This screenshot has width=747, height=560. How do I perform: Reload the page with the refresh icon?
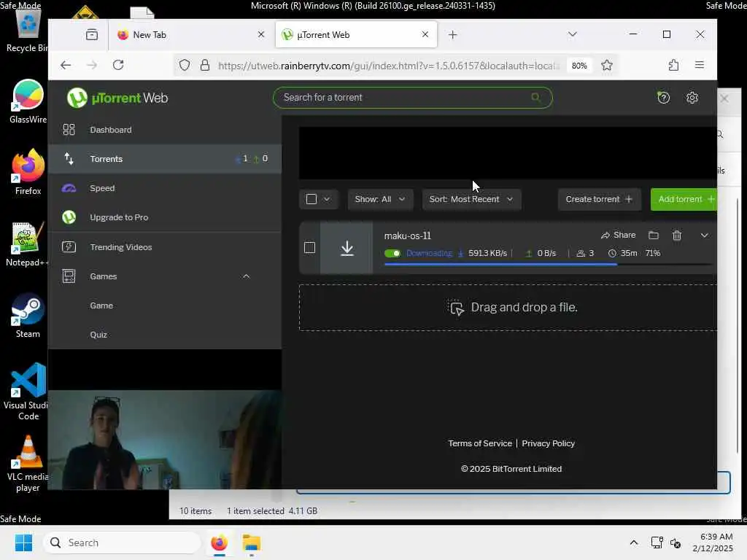coord(118,65)
